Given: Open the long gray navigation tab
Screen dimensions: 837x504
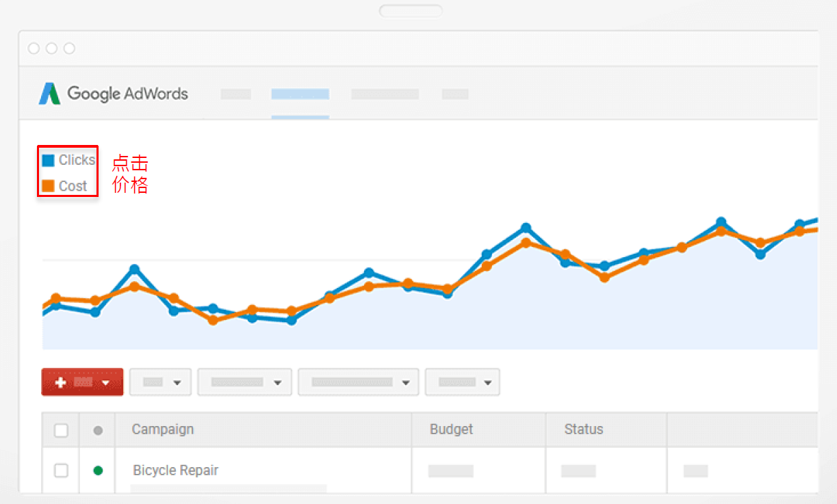Looking at the screenshot, I should (x=385, y=94).
